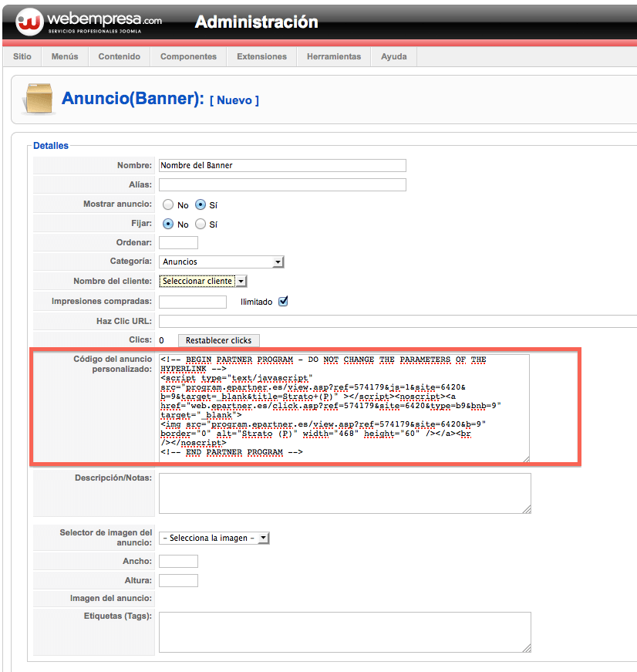Click the Etiquetas (Tags) textarea
The height and width of the screenshot is (672, 637).
click(345, 632)
